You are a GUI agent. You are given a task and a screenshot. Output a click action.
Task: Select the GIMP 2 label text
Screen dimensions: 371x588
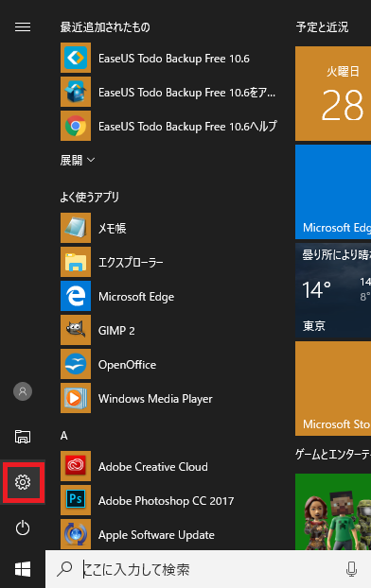[116, 330]
